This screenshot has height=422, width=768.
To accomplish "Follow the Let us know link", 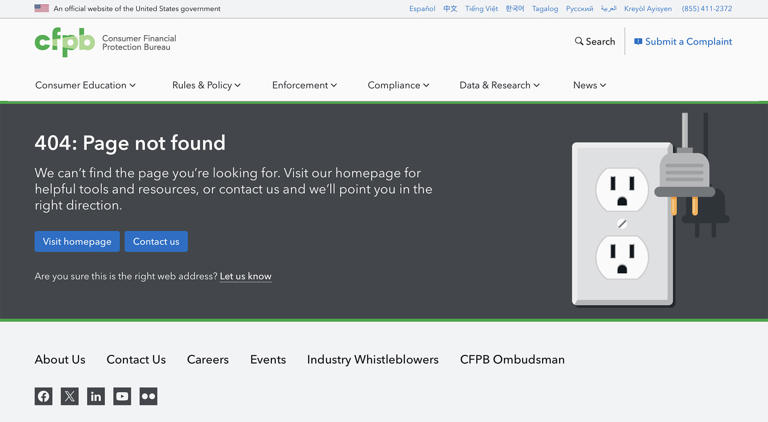I will pyautogui.click(x=245, y=276).
